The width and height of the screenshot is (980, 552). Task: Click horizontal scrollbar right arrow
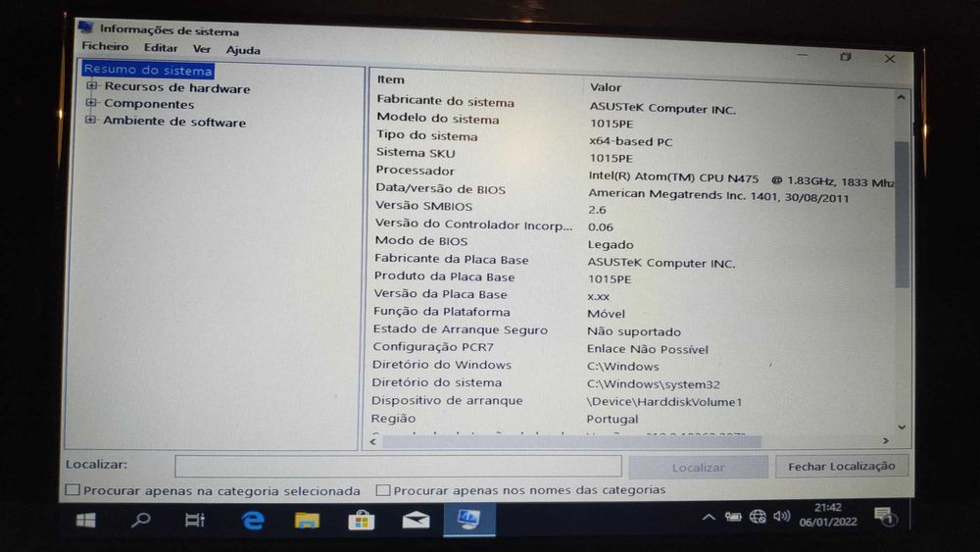pyautogui.click(x=886, y=441)
